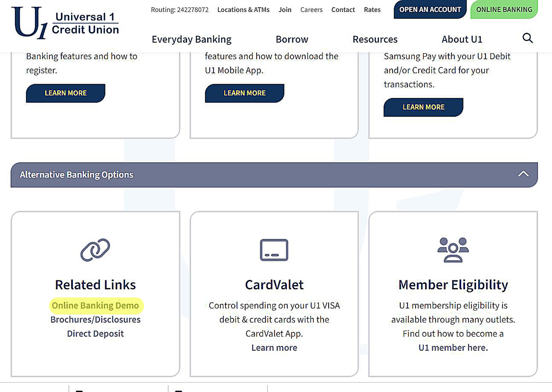This screenshot has width=552, height=392.
Task: Open the Everyday Banking menu
Action: [192, 39]
